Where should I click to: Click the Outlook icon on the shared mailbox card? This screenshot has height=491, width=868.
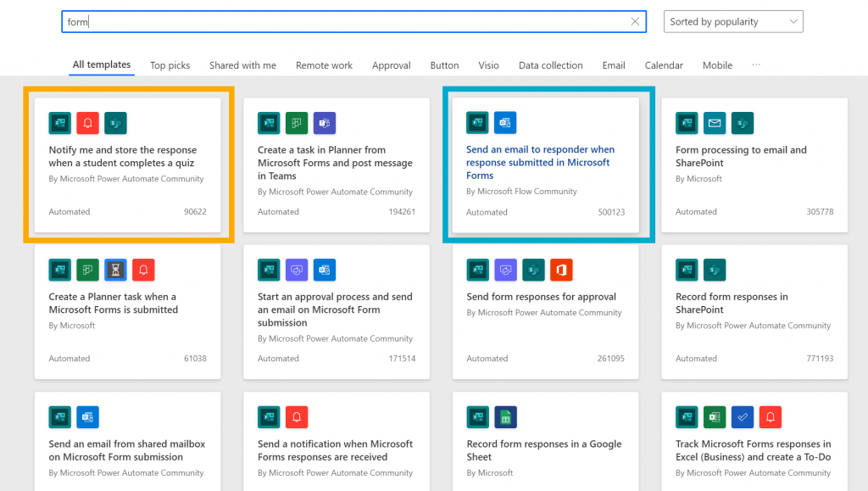tap(87, 417)
